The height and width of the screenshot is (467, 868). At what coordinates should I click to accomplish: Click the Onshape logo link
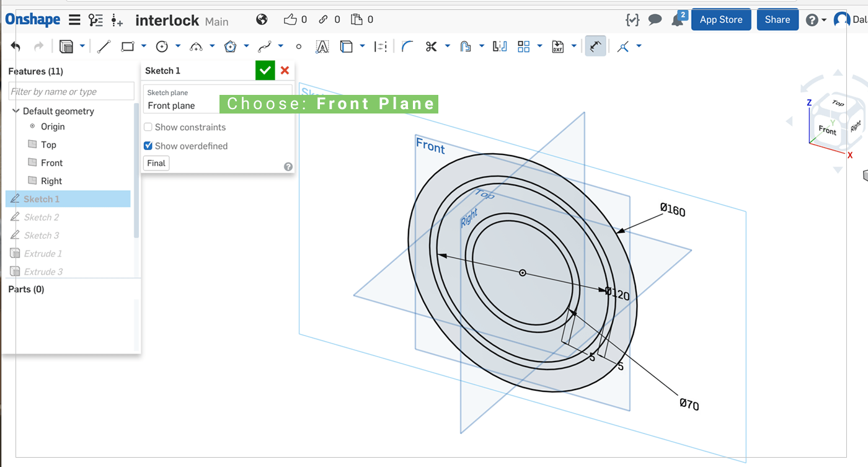tap(33, 20)
